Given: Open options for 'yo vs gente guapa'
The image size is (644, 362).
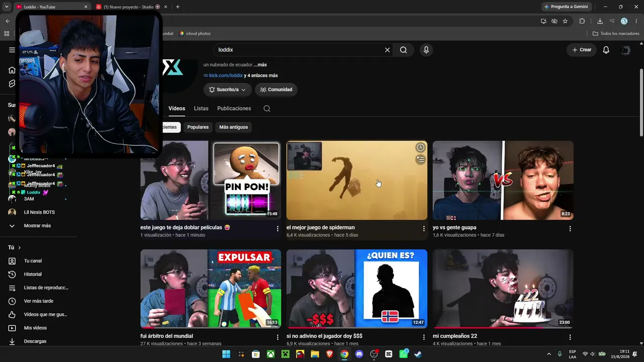Looking at the screenshot, I should [570, 229].
